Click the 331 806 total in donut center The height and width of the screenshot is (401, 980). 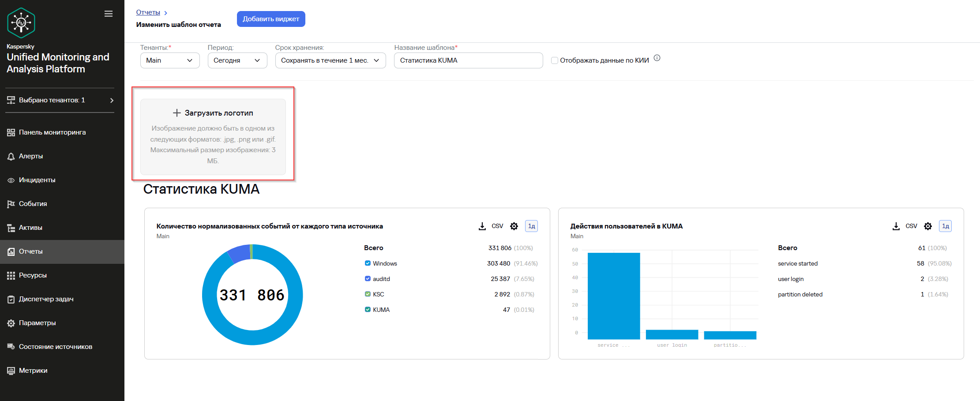point(252,295)
